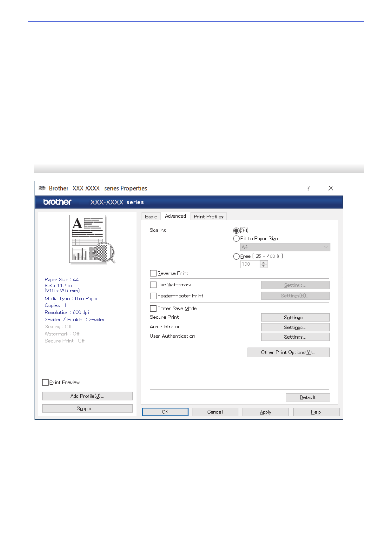The image size is (392, 554).
Task: Open Header-Footer Settings(B) button
Action: click(x=295, y=296)
